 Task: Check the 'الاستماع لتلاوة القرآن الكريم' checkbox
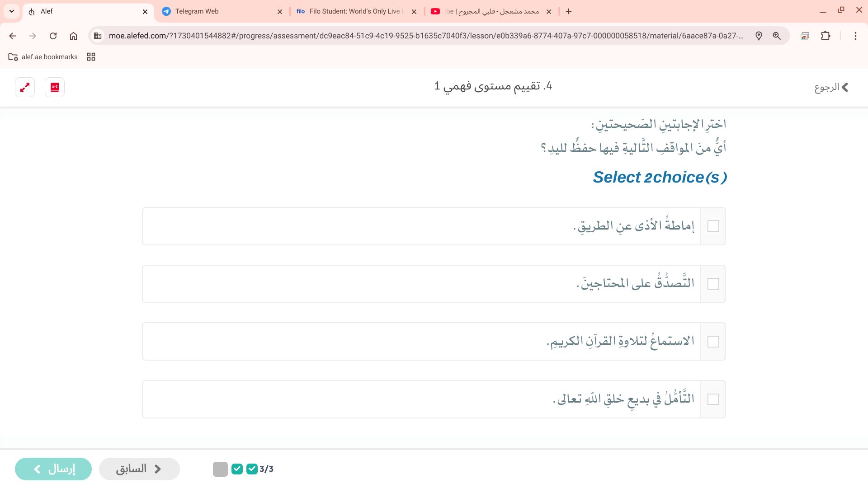pyautogui.click(x=713, y=342)
